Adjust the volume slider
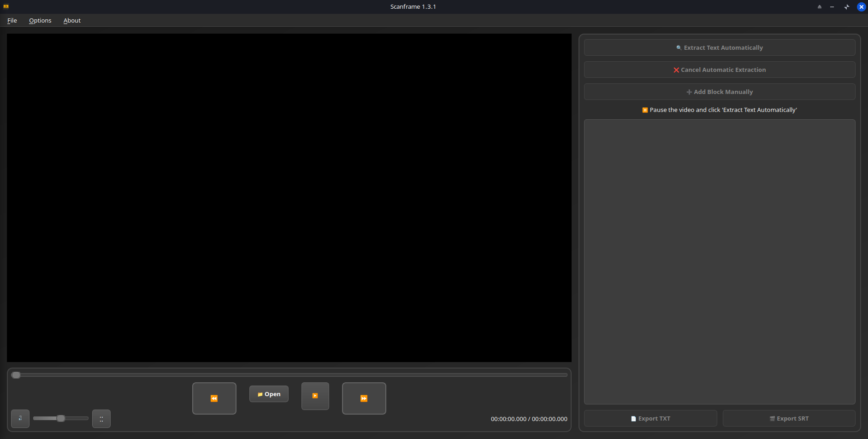 pyautogui.click(x=61, y=418)
